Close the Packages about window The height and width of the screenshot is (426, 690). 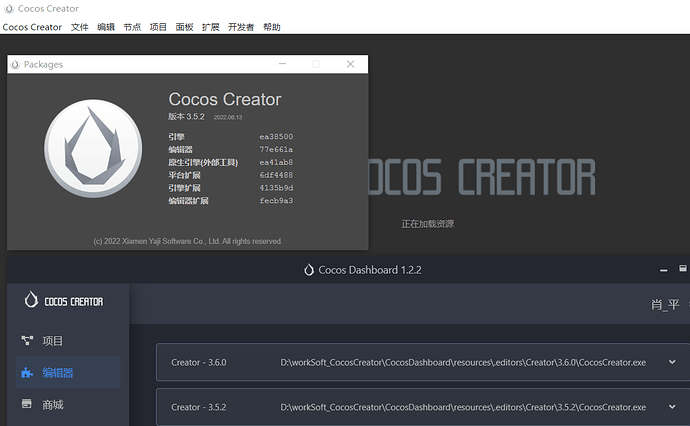(350, 64)
